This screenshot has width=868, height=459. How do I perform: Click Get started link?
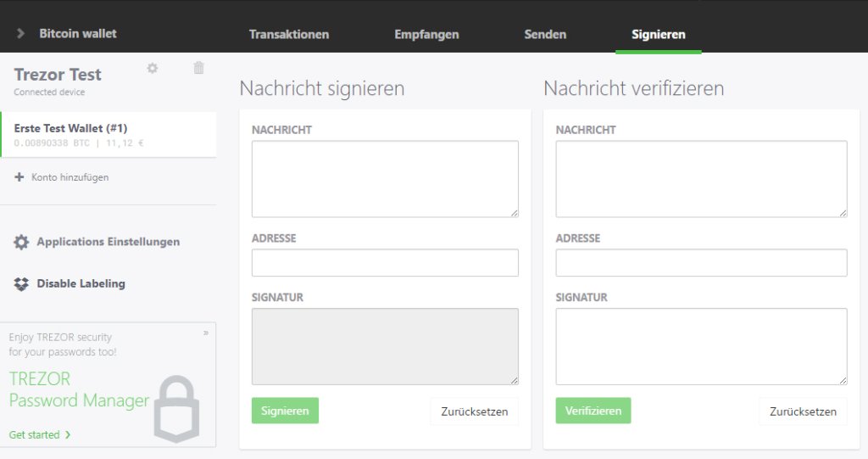pyautogui.click(x=34, y=434)
